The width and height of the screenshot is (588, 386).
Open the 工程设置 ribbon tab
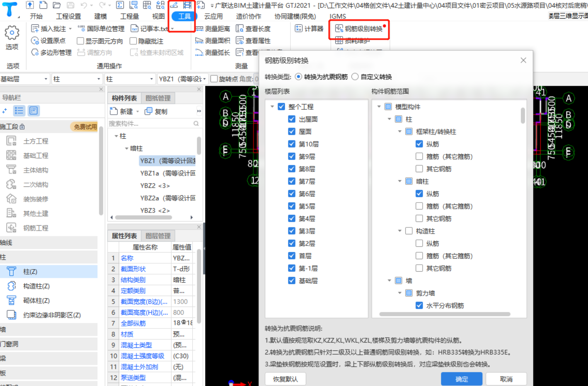(x=68, y=16)
